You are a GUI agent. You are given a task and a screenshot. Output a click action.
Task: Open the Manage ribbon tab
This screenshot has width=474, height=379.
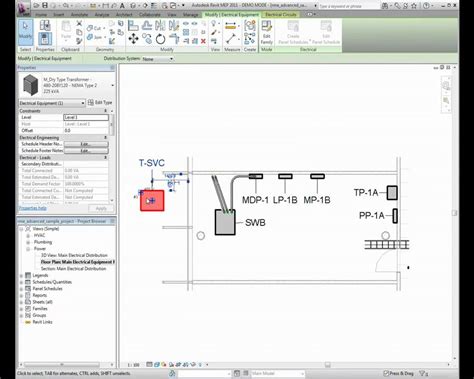(x=190, y=15)
